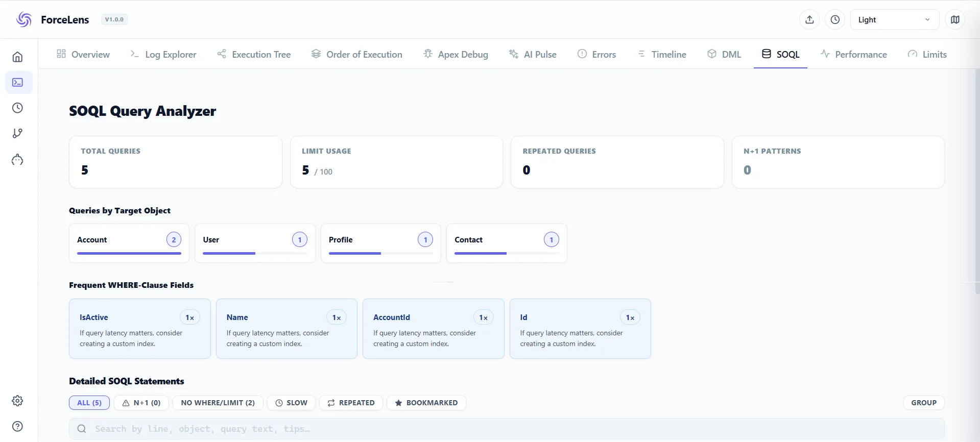
Task: Click the GROUP button
Action: coord(924,403)
